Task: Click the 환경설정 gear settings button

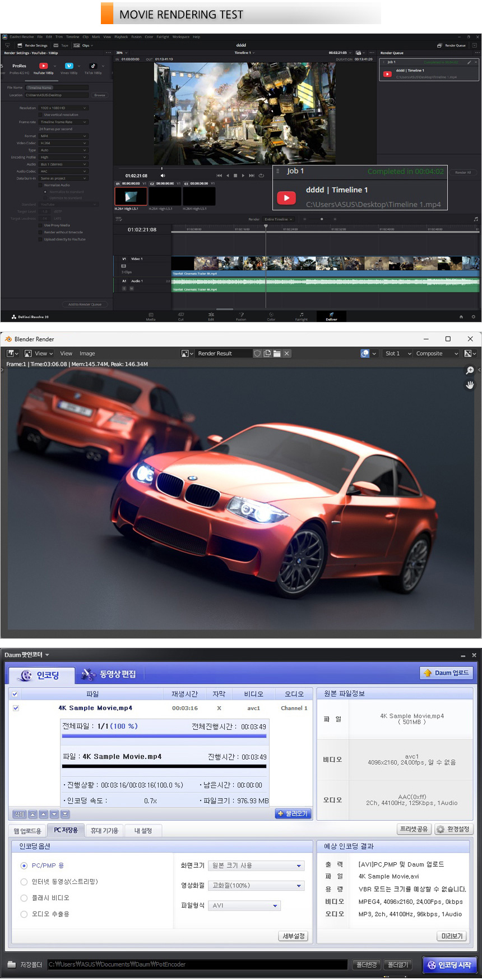Action: [453, 829]
